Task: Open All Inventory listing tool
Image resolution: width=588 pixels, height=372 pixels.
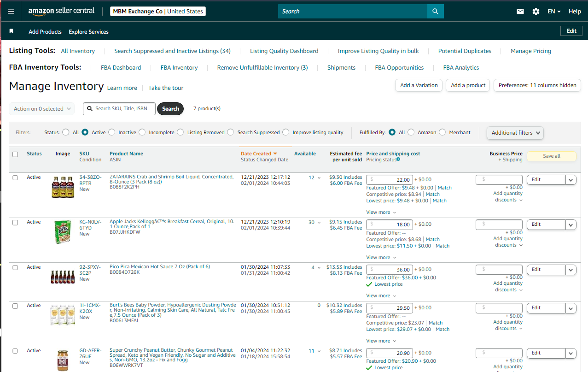Action: (x=78, y=51)
